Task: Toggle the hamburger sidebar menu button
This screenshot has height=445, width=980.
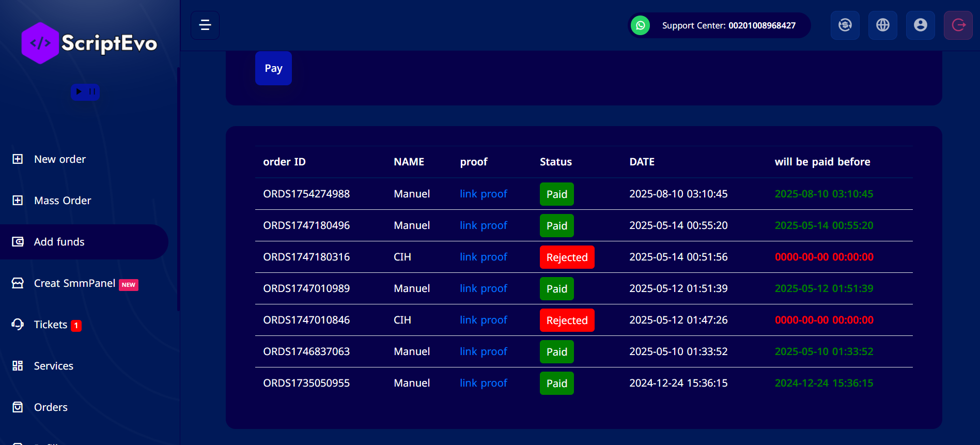Action: (x=205, y=25)
